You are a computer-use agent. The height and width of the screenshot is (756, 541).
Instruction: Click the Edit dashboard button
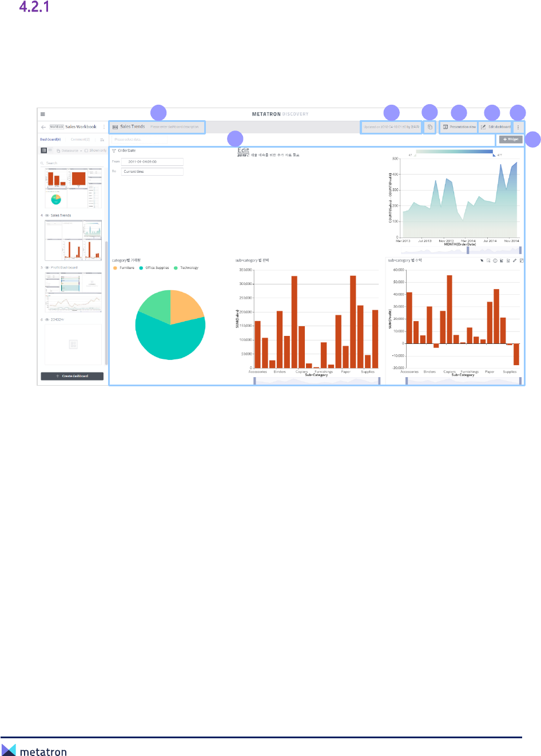pyautogui.click(x=495, y=127)
